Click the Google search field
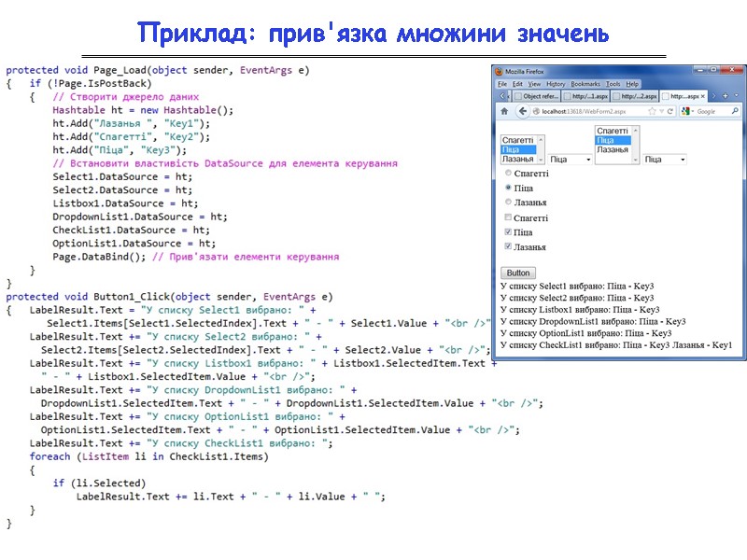 (712, 111)
